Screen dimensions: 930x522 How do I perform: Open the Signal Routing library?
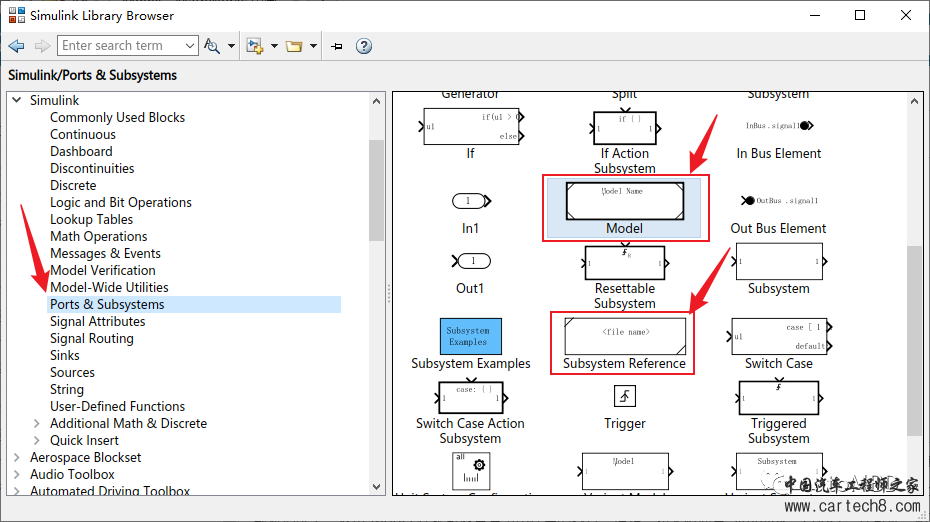pyautogui.click(x=92, y=339)
